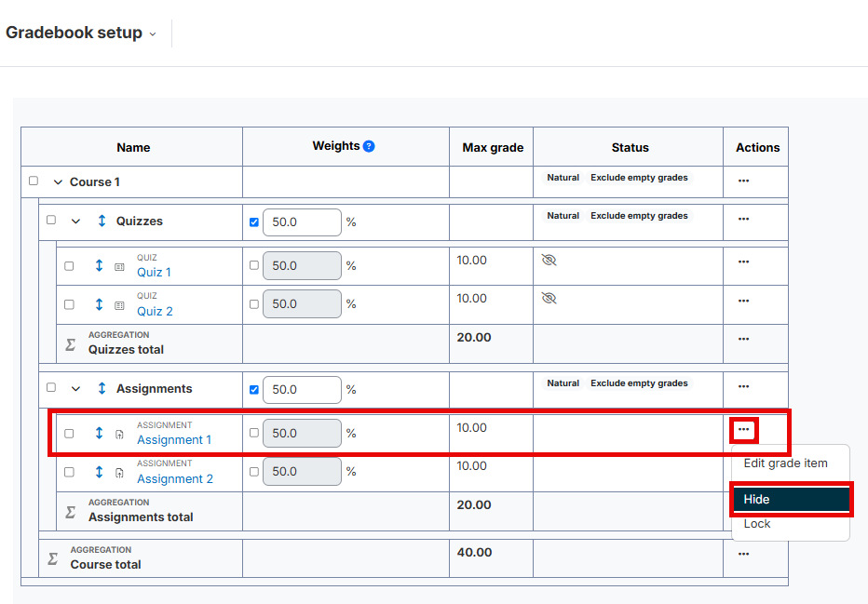Select the Assignment 1 row checkbox
Viewport: 868px width, 604px height.
pos(69,434)
